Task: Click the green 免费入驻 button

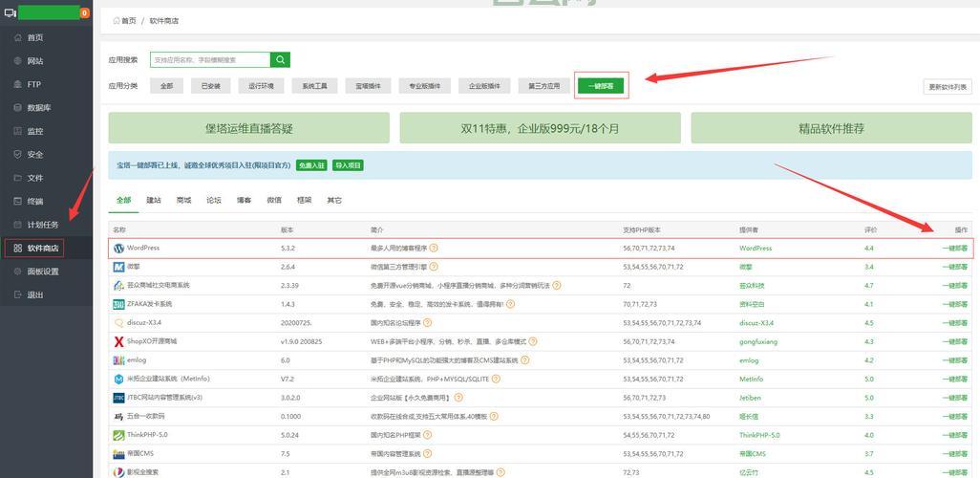Action: pos(311,165)
